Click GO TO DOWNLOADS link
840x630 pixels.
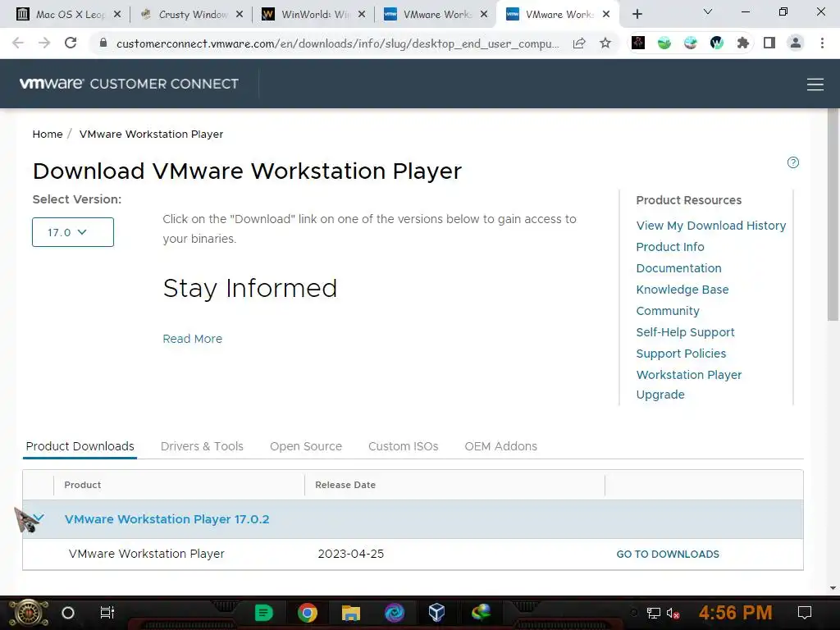click(668, 554)
